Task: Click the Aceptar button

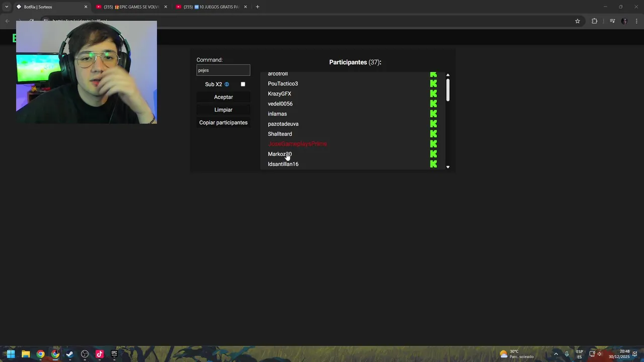Action: point(223,97)
